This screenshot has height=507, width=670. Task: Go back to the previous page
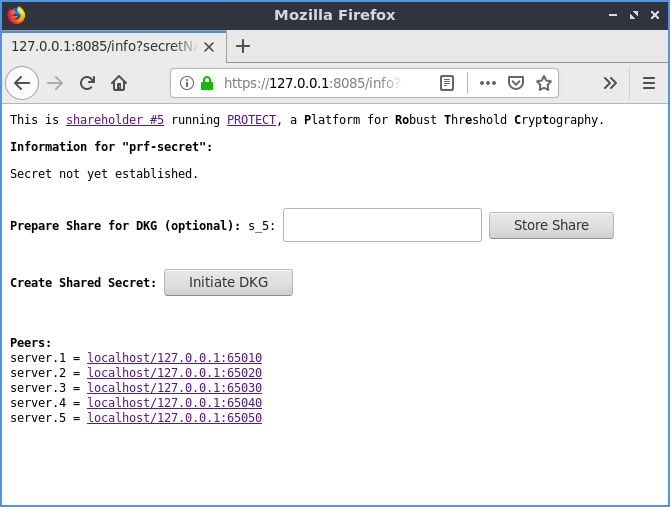(22, 83)
